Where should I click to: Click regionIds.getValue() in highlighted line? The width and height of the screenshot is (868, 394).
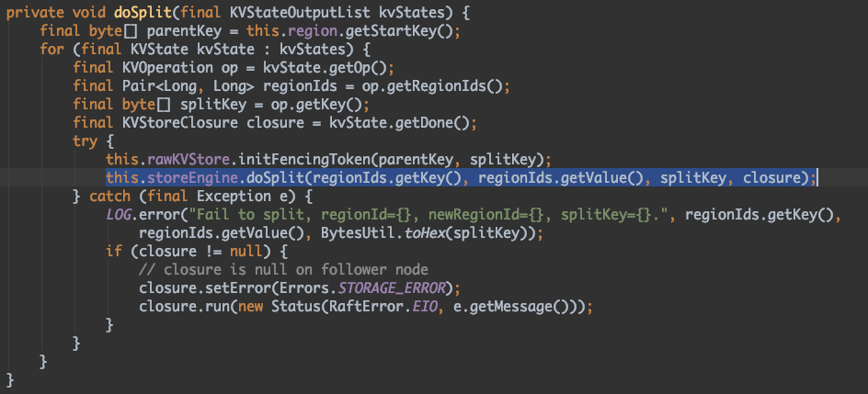pos(562,178)
